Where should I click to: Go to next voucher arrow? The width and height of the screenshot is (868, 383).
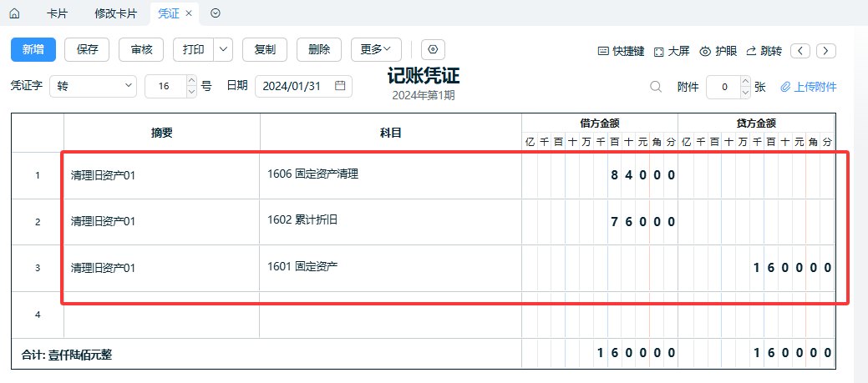tap(826, 51)
